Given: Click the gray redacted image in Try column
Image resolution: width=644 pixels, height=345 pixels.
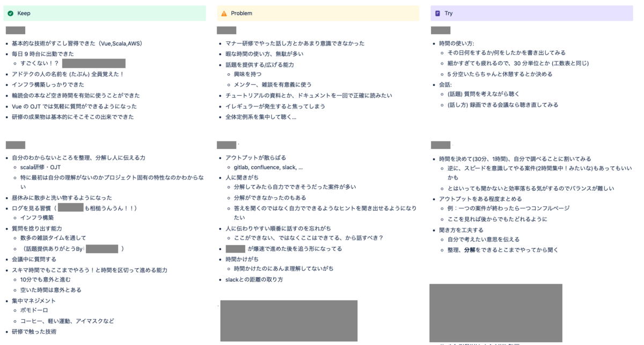Looking at the screenshot, I should coord(495,312).
